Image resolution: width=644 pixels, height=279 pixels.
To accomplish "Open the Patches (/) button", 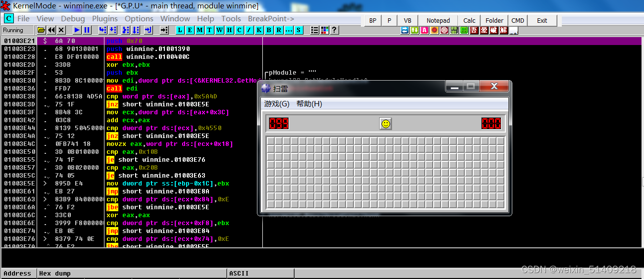I will (x=249, y=30).
